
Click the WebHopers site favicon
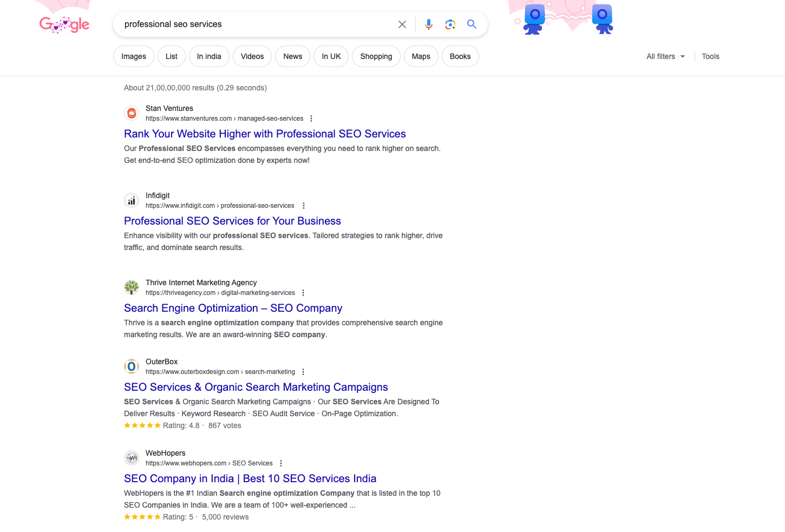(132, 458)
